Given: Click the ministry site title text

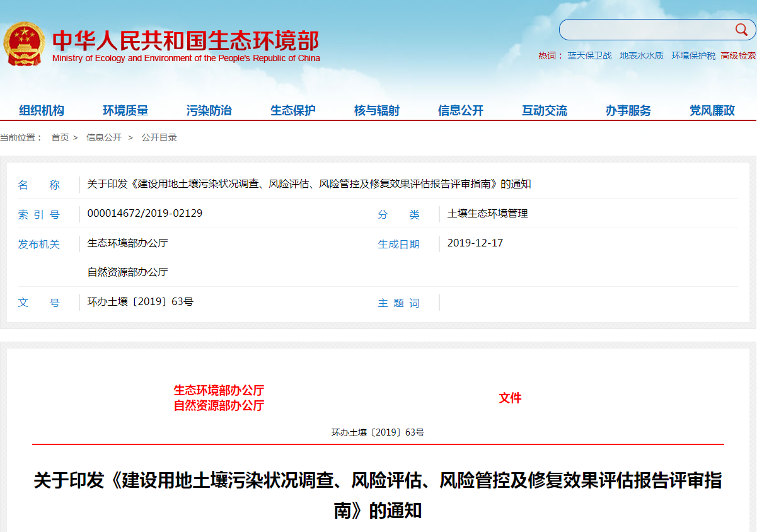Looking at the screenshot, I should coord(186,41).
